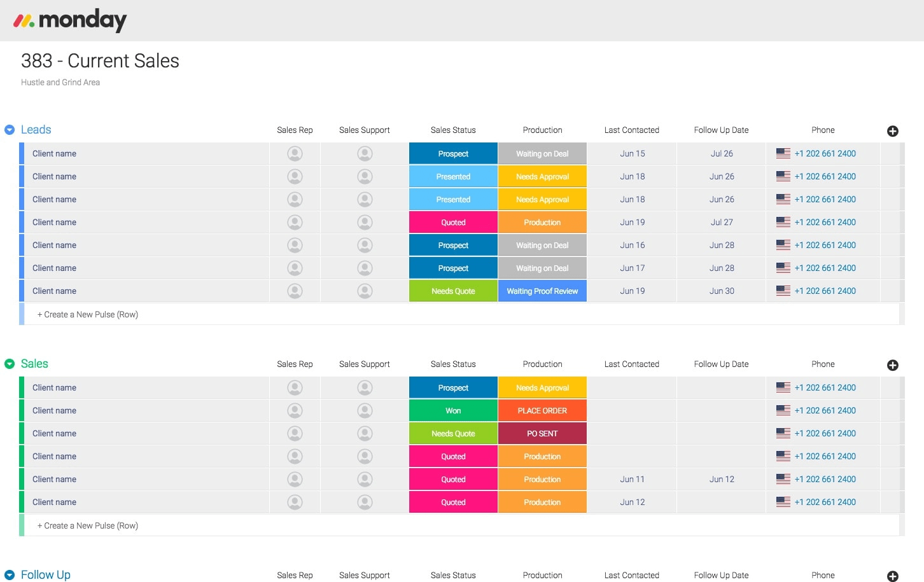Open Client name on the Needs Quote lead row
This screenshot has width=924, height=582.
(54, 291)
